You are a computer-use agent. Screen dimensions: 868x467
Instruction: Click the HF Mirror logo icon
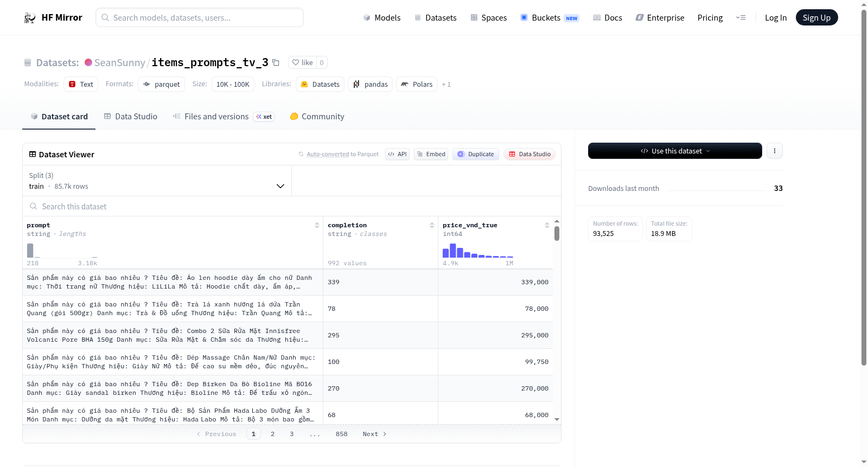(x=30, y=18)
